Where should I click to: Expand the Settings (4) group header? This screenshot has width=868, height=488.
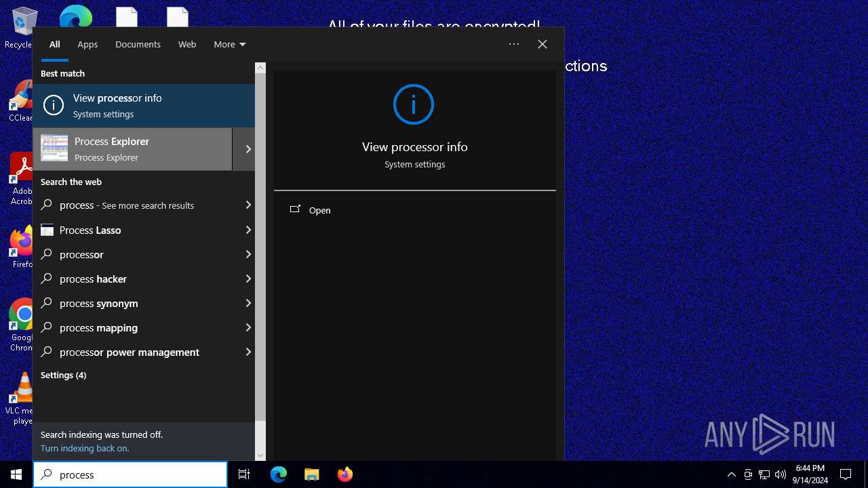63,375
